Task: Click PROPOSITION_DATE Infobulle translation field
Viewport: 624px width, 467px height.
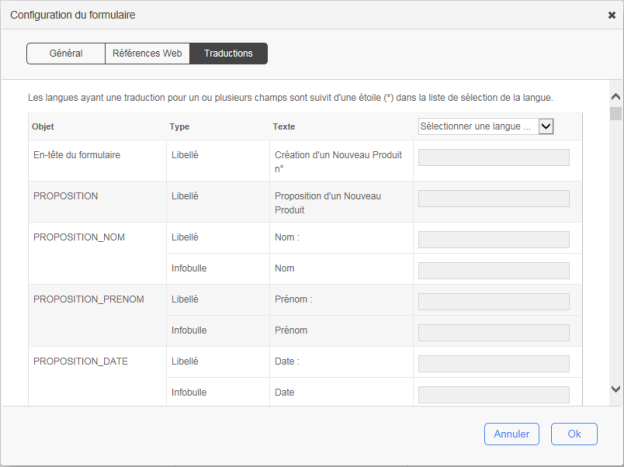Action: 493,394
